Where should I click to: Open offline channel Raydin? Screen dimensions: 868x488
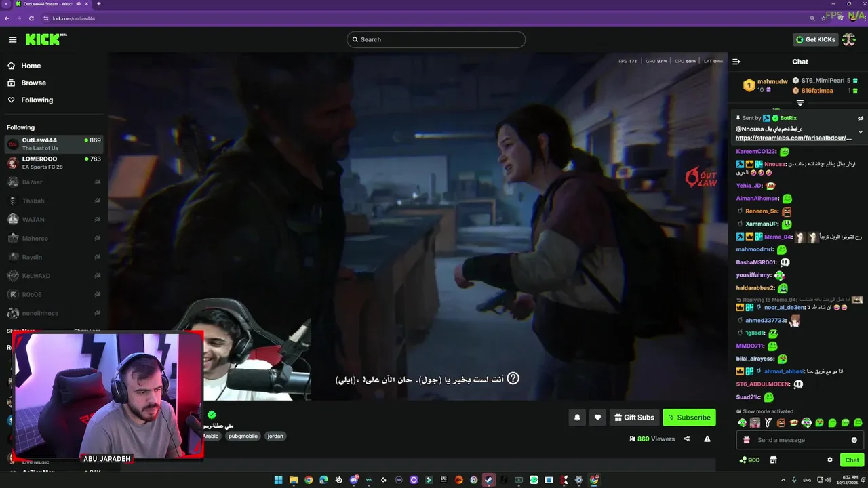point(54,257)
